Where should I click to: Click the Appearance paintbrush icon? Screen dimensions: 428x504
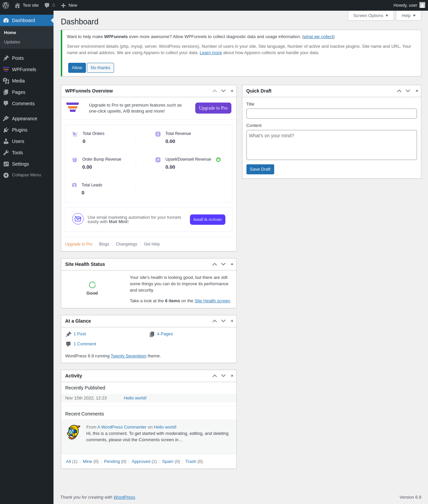[x=6, y=119]
